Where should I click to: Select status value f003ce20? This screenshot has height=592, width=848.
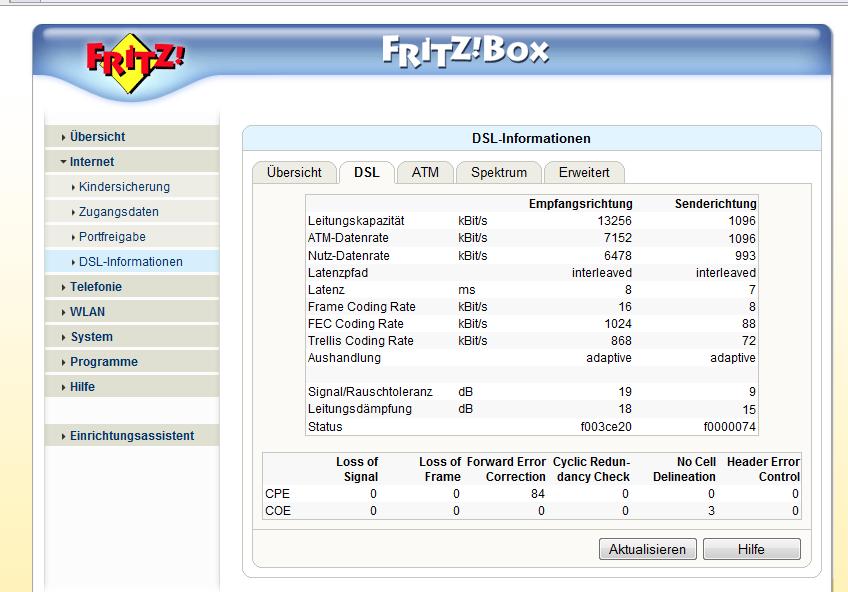point(606,427)
